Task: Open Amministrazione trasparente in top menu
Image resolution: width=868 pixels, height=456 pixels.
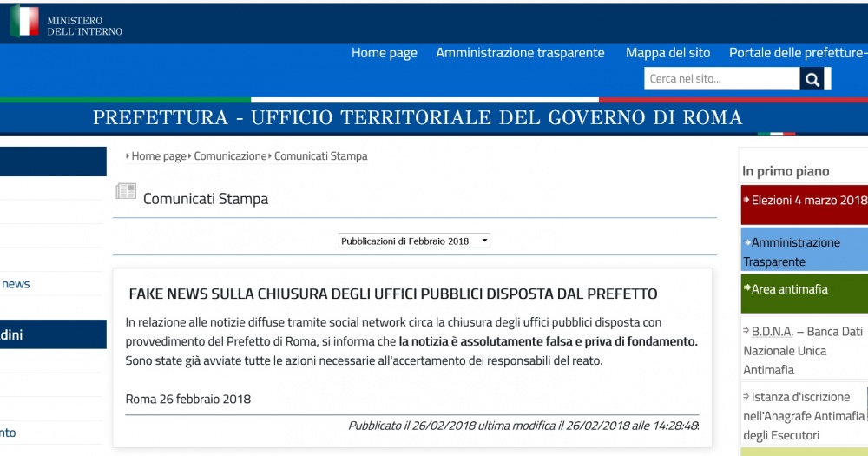Action: click(x=520, y=53)
